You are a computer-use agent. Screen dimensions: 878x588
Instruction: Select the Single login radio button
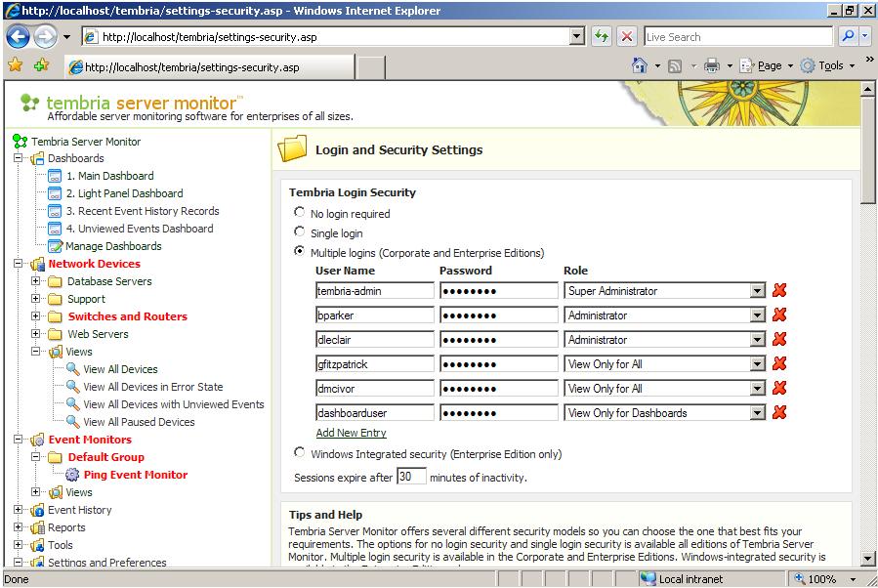pos(300,231)
